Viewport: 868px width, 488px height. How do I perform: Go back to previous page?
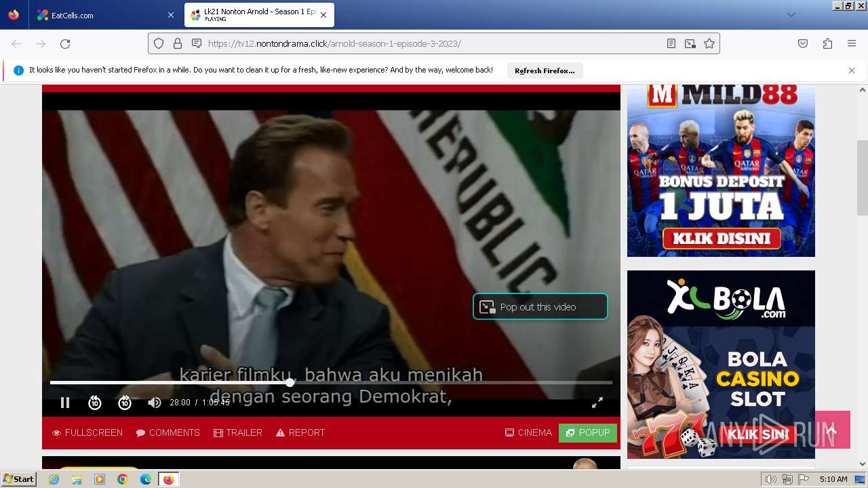(16, 43)
